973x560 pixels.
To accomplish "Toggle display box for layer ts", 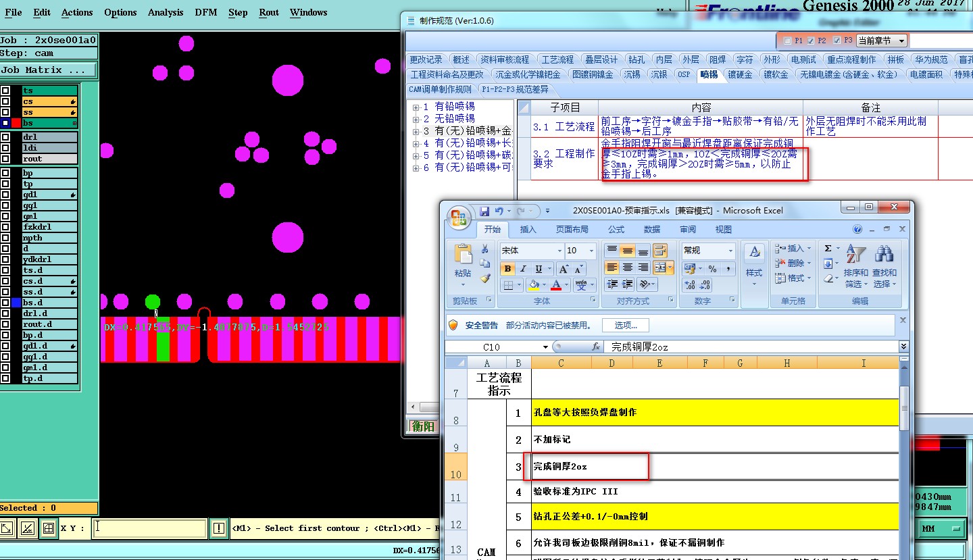I will 5,91.
